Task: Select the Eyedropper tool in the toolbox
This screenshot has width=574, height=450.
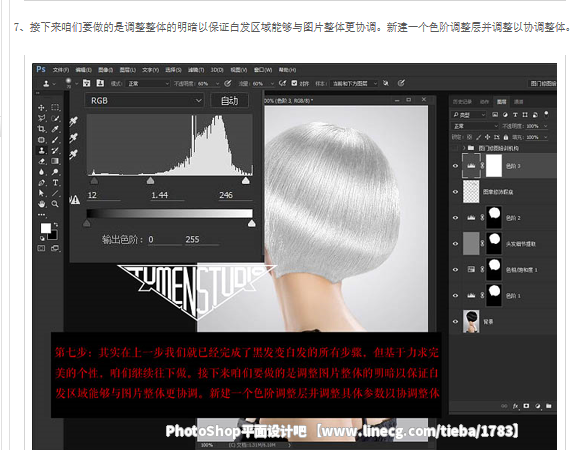Action: point(55,129)
